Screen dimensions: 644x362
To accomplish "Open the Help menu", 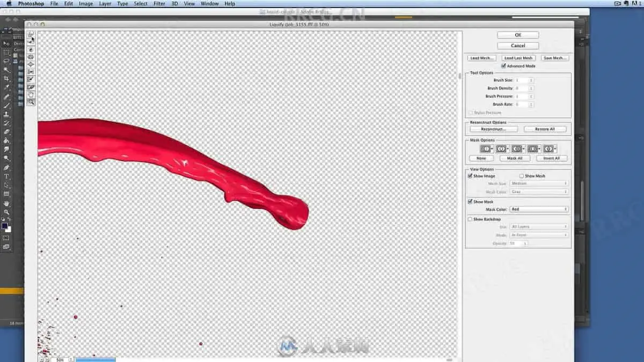I will coord(230,3).
